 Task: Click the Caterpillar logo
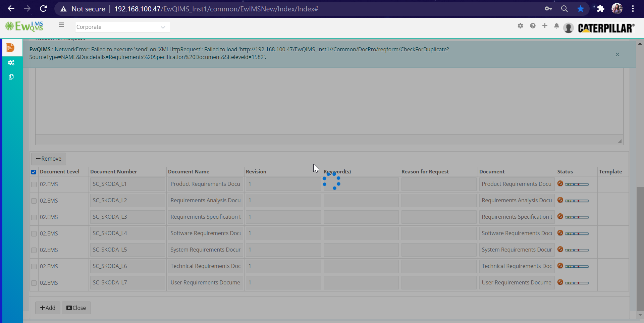(x=606, y=28)
